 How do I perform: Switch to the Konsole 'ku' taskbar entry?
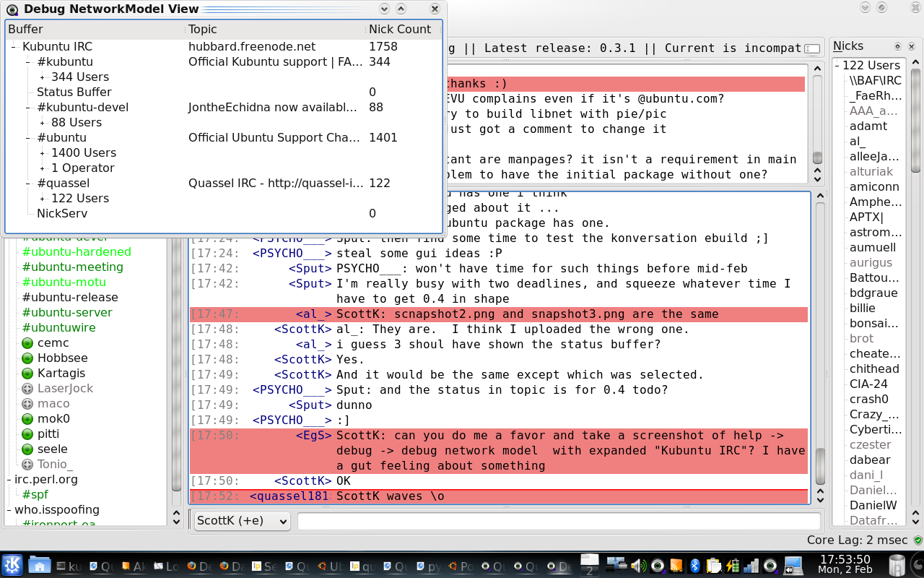(70, 567)
